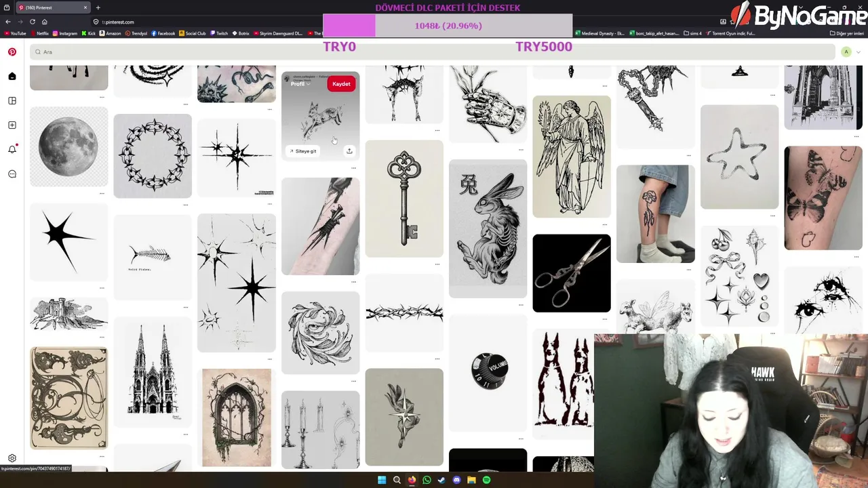Open Spotify from the taskbar
Viewport: 868px width, 488px height.
coord(486,480)
